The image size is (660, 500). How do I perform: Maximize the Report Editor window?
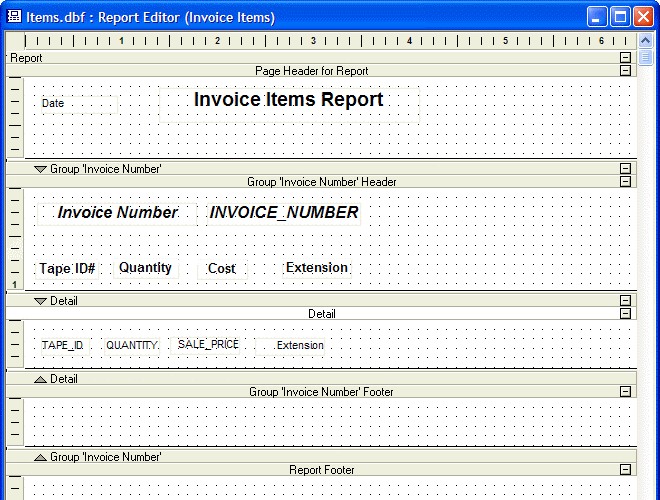620,17
